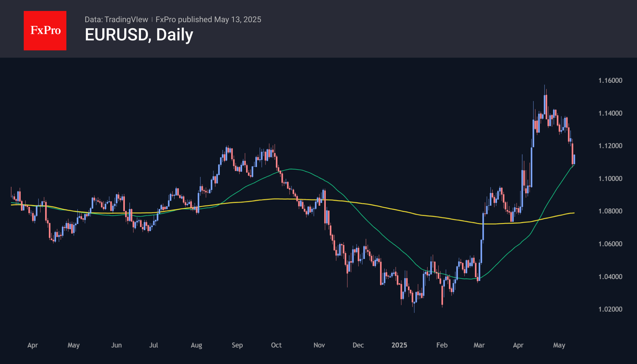Pick the 1.10000 price level label

coord(610,179)
